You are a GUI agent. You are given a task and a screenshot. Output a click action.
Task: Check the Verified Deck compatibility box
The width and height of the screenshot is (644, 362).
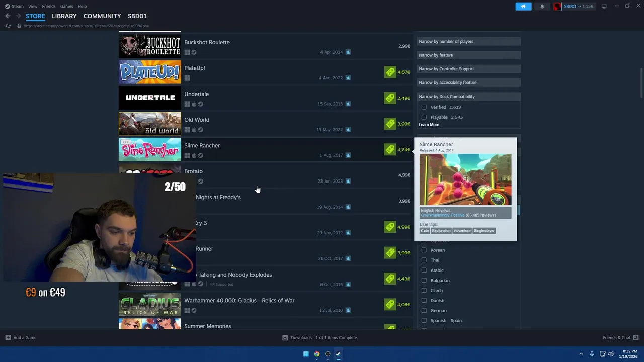pyautogui.click(x=424, y=107)
